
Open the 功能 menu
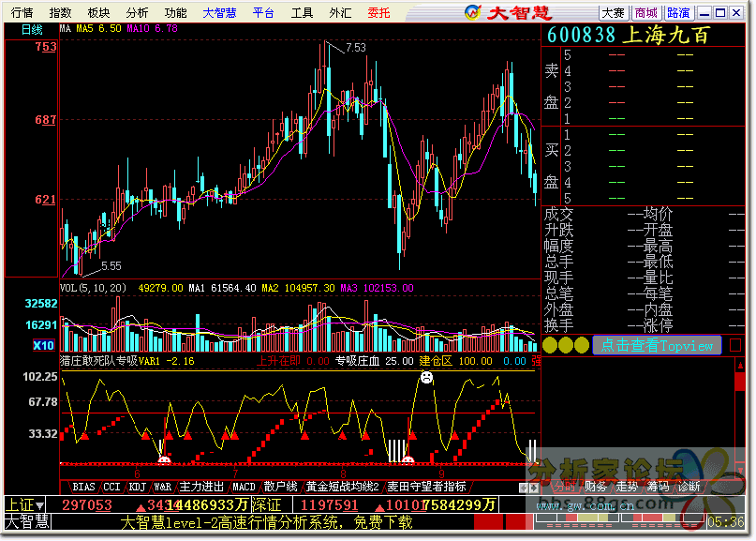coord(176,12)
